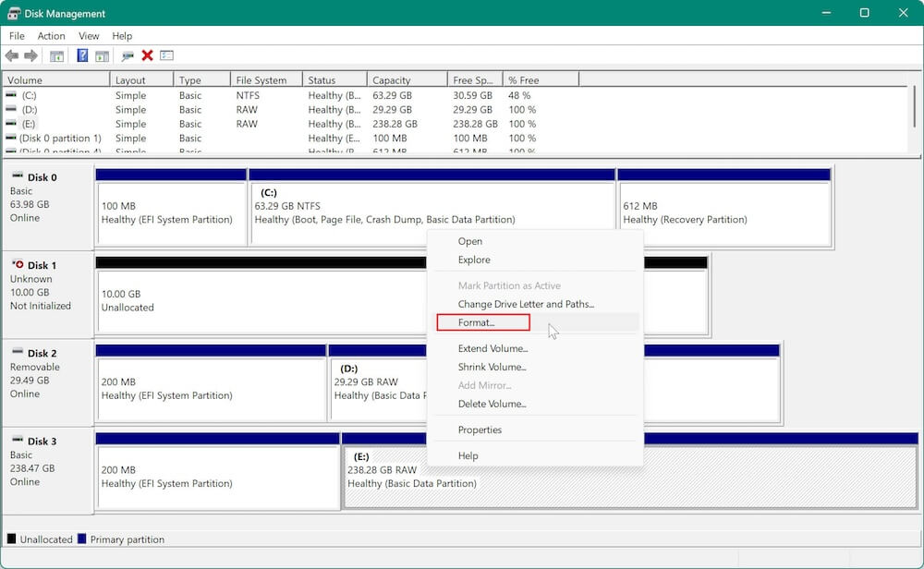Select Format from the context menu

pyautogui.click(x=481, y=322)
